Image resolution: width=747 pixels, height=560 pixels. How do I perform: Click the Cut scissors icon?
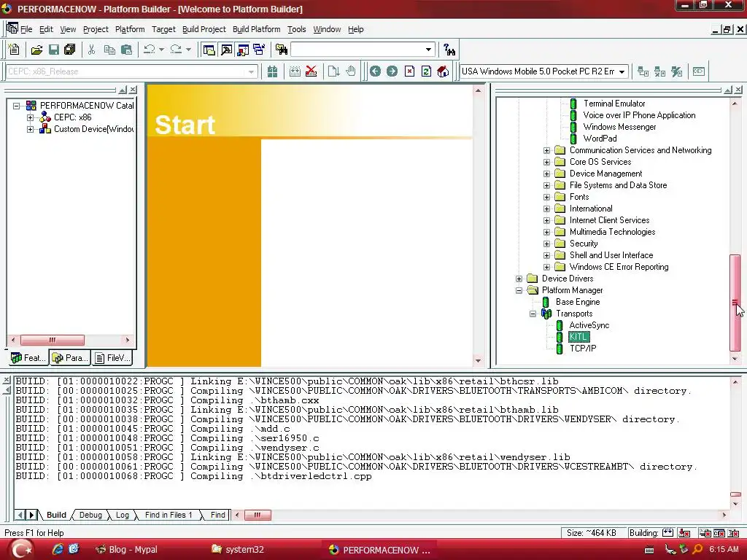(91, 50)
